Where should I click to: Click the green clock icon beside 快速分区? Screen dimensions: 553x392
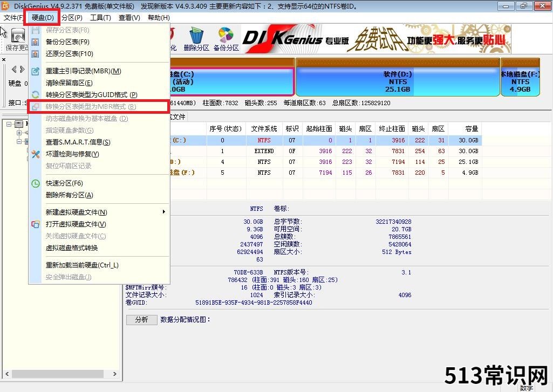coord(35,183)
